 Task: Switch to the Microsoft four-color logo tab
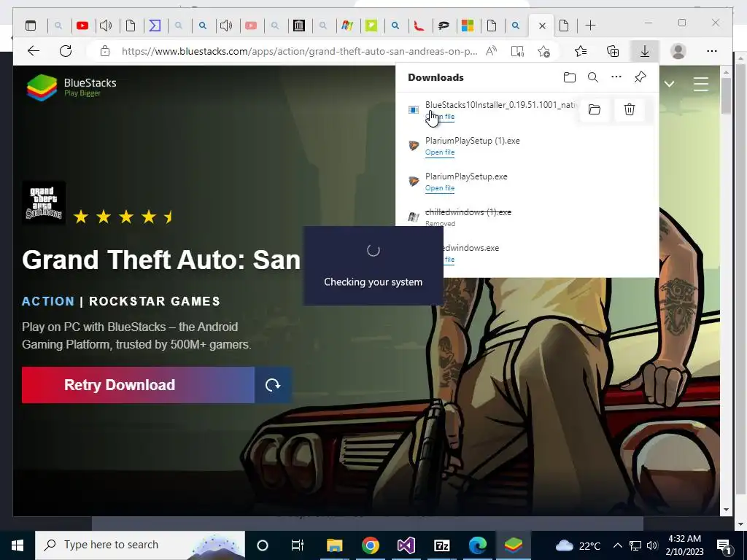coord(468,26)
